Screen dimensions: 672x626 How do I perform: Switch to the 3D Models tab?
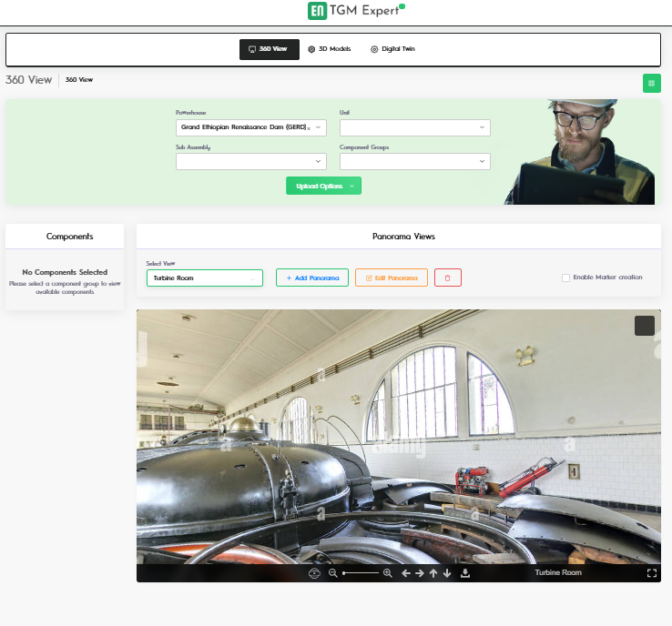coord(329,49)
